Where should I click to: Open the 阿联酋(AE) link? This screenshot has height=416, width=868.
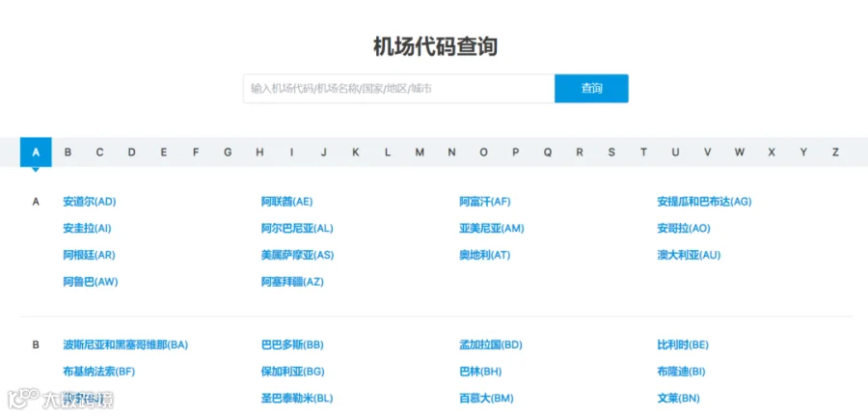point(286,202)
